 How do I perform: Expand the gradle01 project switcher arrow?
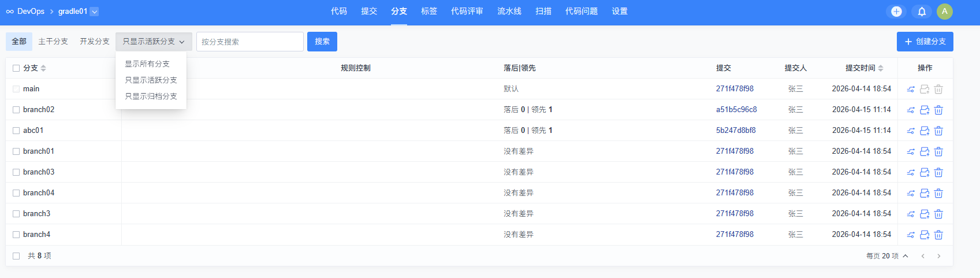pos(95,12)
